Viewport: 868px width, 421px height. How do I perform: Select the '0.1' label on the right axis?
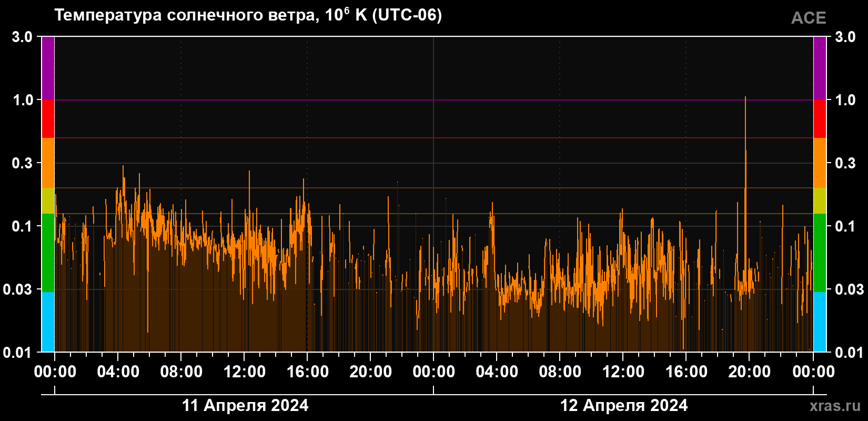click(845, 226)
